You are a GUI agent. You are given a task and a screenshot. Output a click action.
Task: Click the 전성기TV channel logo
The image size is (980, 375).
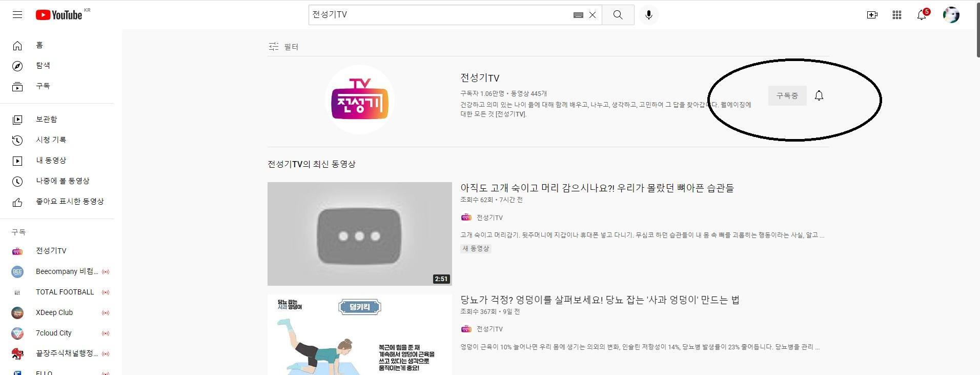360,100
